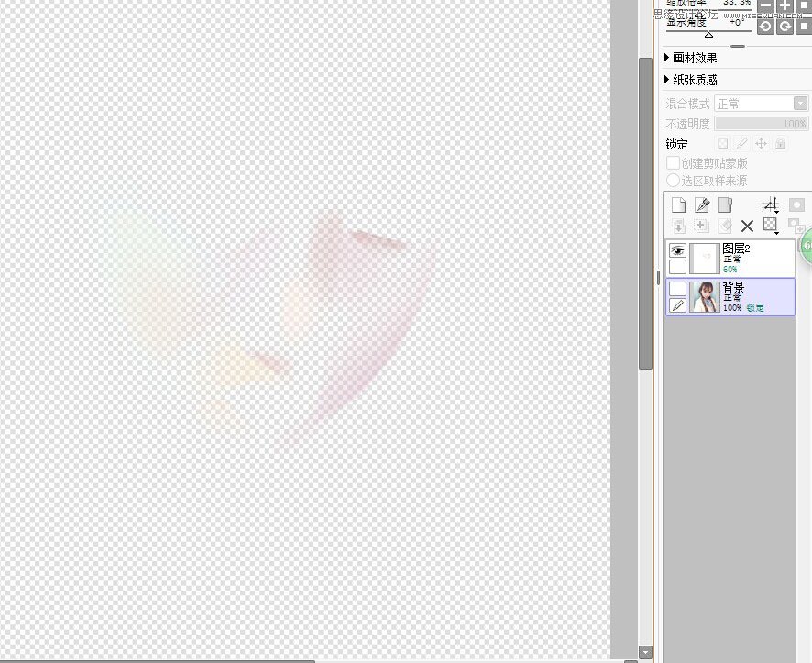Click the apply layer mask icon
Viewport: 812px width, 663px height.
[x=796, y=226]
